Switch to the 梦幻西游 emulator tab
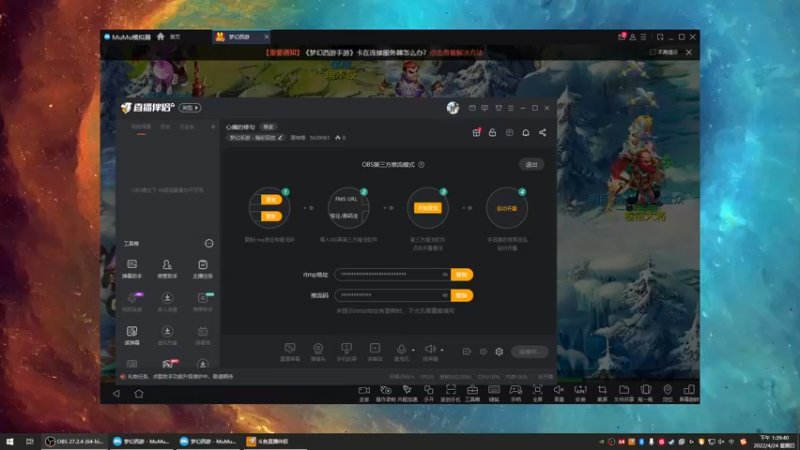This screenshot has width=800, height=450. (240, 37)
